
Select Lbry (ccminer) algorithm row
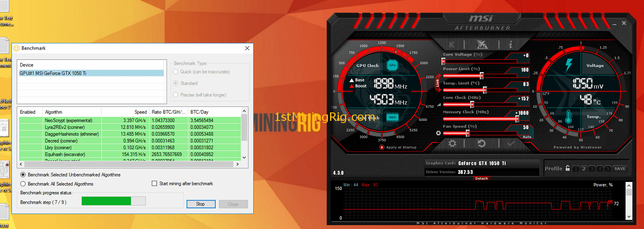(129, 148)
